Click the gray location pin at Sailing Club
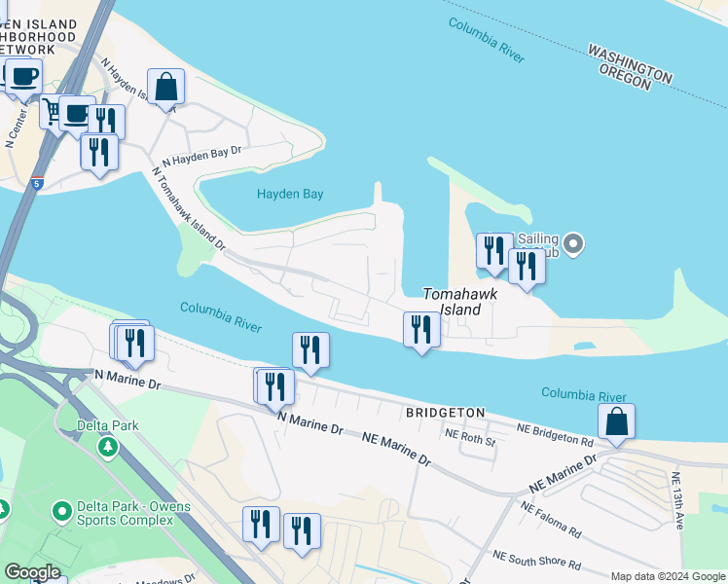Image resolution: width=728 pixels, height=584 pixels. (x=573, y=244)
